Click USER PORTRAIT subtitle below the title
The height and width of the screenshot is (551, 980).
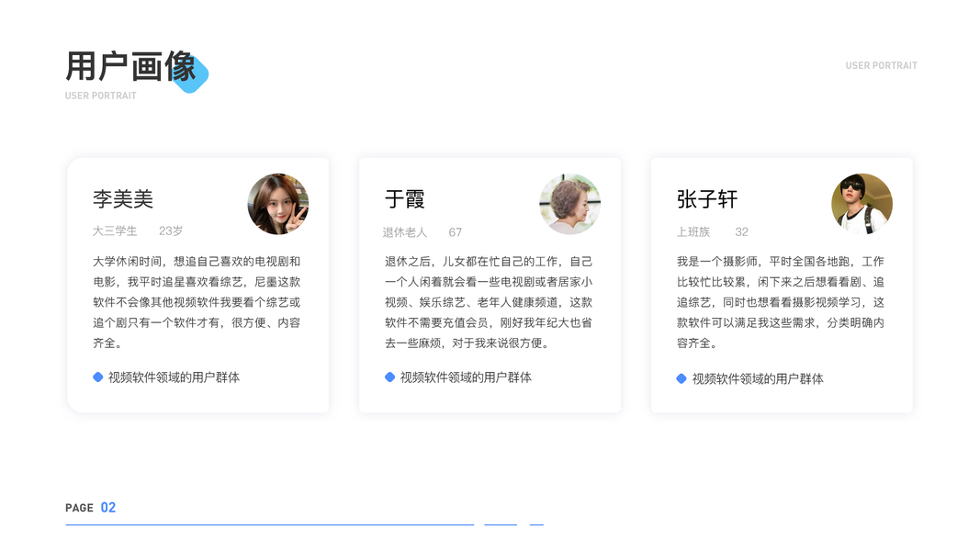click(x=101, y=96)
